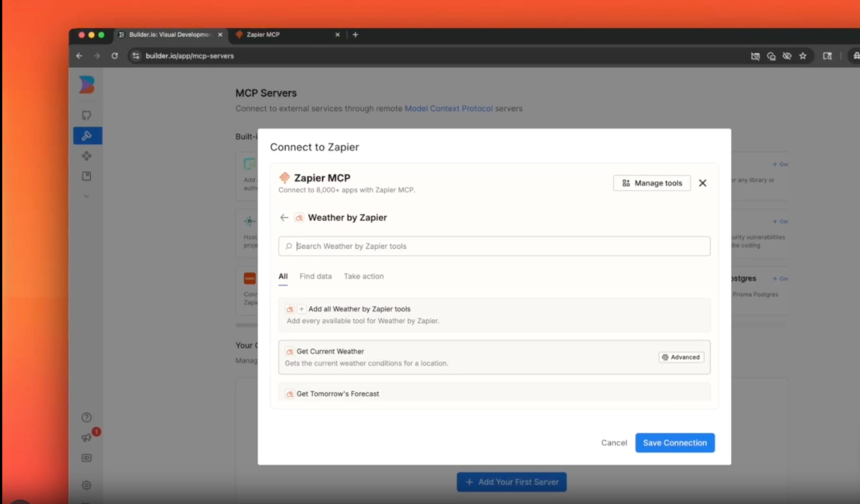Open the help question-mark icon near bottom left
This screenshot has height=504, width=860.
86,417
